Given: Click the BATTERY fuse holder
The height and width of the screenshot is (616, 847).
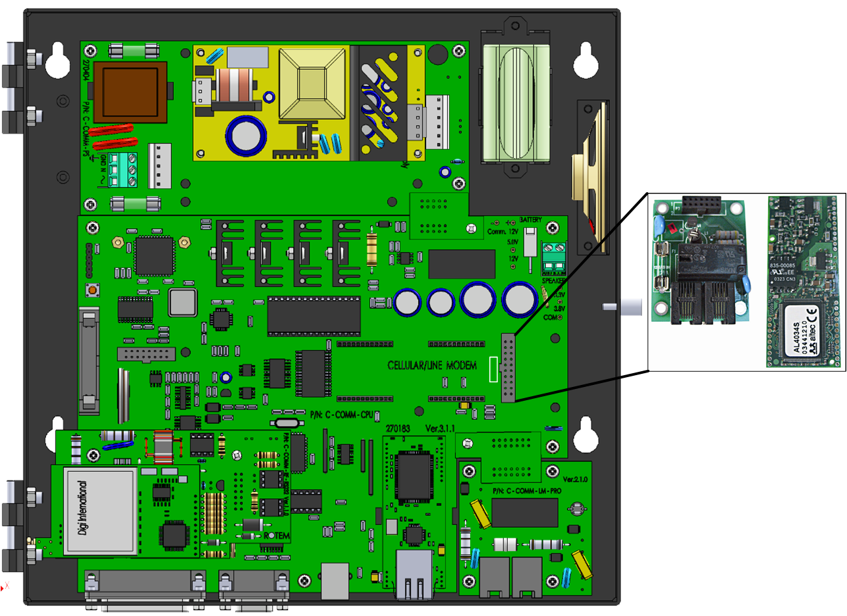Looking at the screenshot, I should [530, 243].
